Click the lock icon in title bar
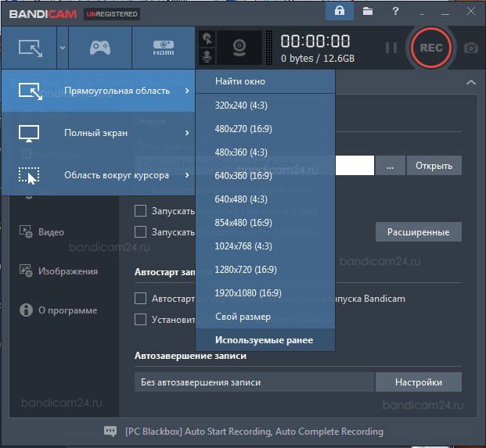486x448 pixels. coord(340,11)
